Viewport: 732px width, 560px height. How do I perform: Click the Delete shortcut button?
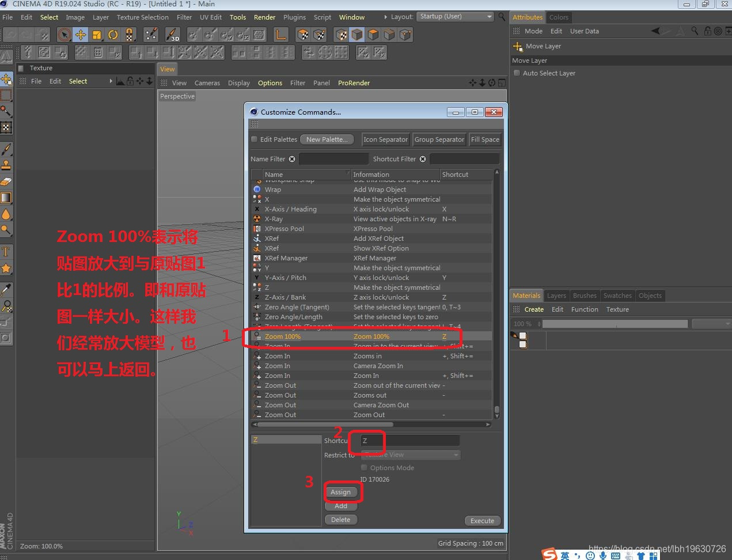(x=341, y=520)
